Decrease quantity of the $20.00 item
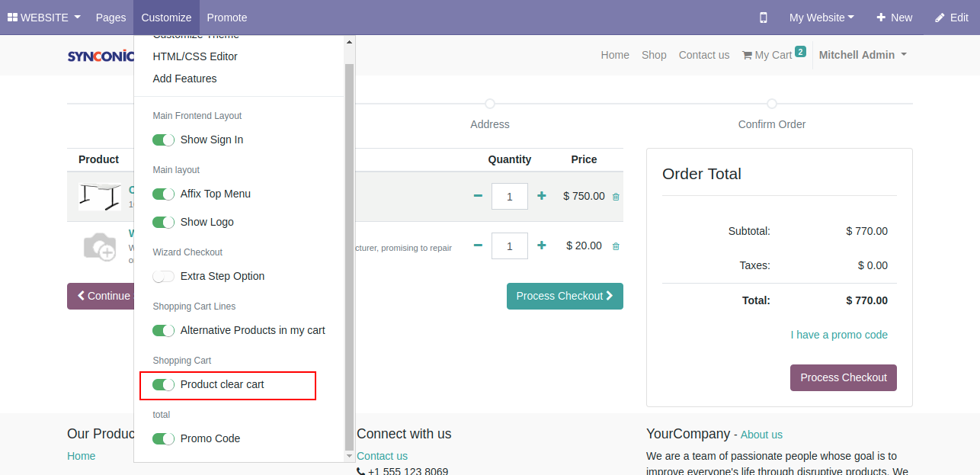Screen dimensions: 980x475 point(478,246)
